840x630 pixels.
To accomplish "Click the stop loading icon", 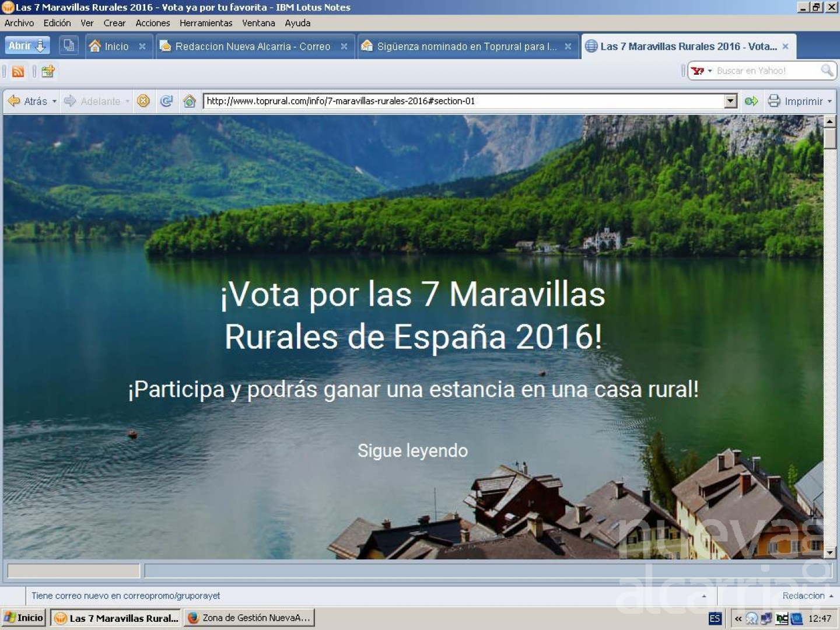I will (143, 101).
